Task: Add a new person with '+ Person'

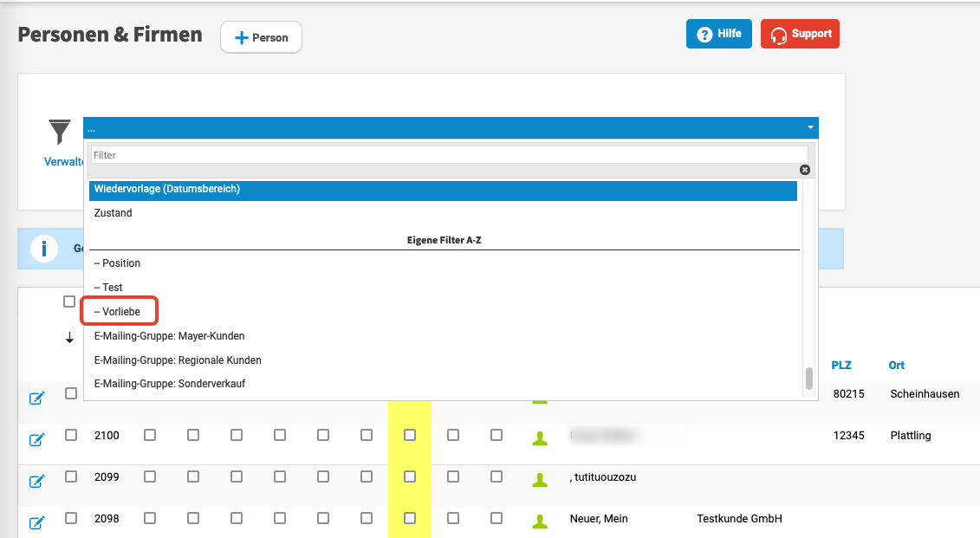Action: (261, 38)
